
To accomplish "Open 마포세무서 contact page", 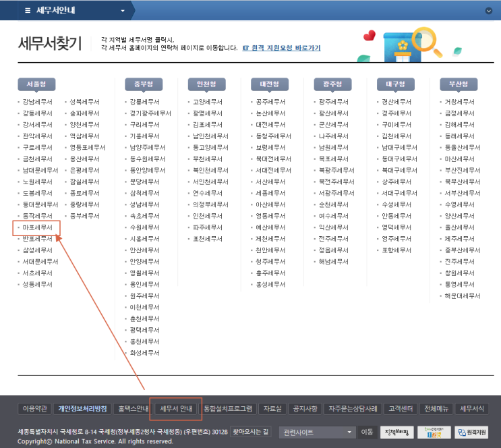I will 37,227.
